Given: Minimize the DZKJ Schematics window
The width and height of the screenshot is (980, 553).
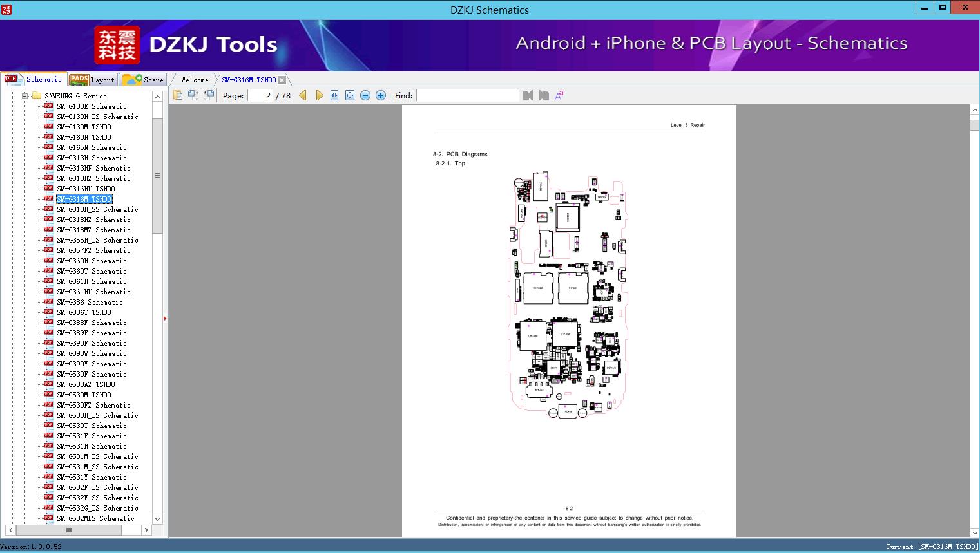Looking at the screenshot, I should coord(925,8).
